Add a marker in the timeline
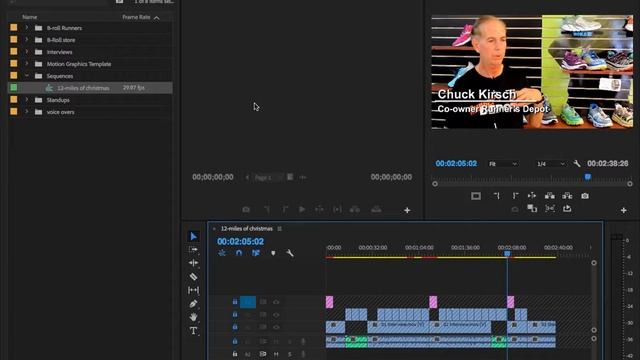 273,253
